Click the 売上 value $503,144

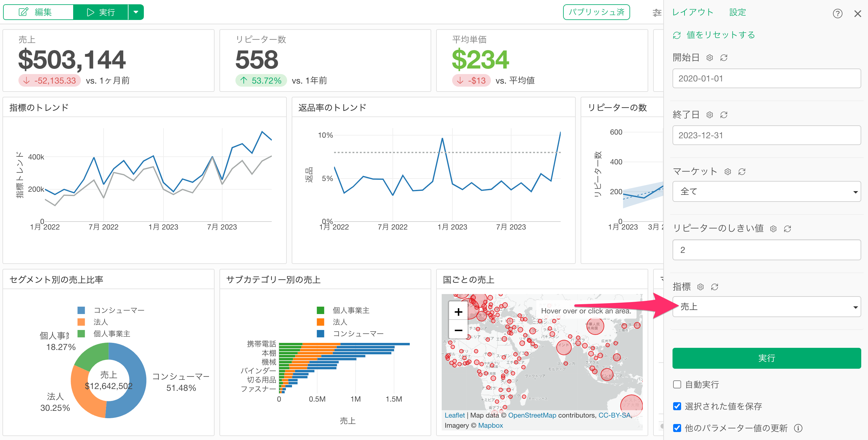point(72,60)
